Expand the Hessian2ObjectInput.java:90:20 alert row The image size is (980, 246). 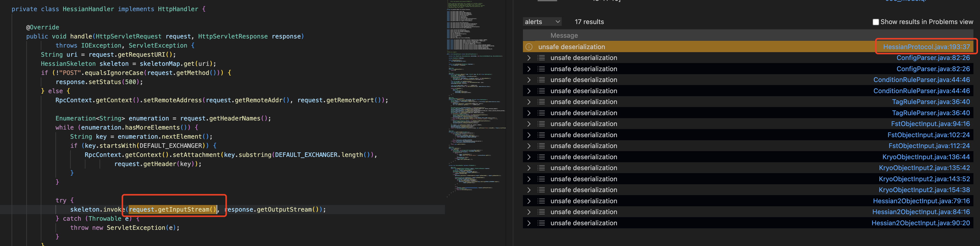click(x=529, y=223)
